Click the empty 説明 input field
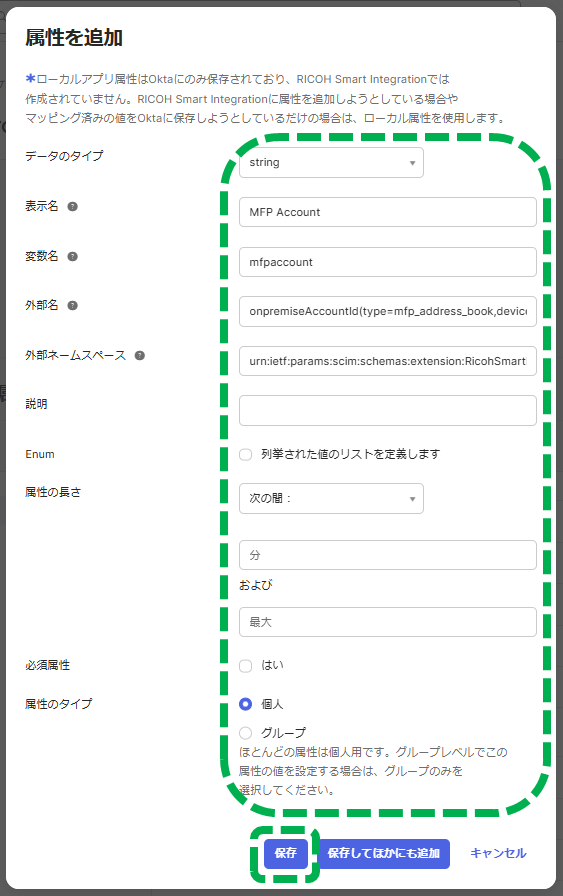The width and height of the screenshot is (563, 896). click(388, 410)
